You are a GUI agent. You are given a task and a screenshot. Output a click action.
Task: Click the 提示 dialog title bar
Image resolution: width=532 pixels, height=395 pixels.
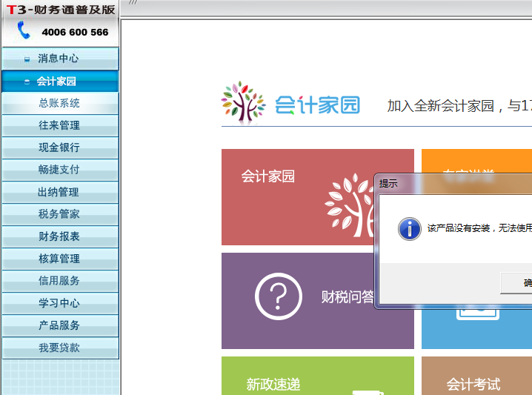[x=453, y=184]
